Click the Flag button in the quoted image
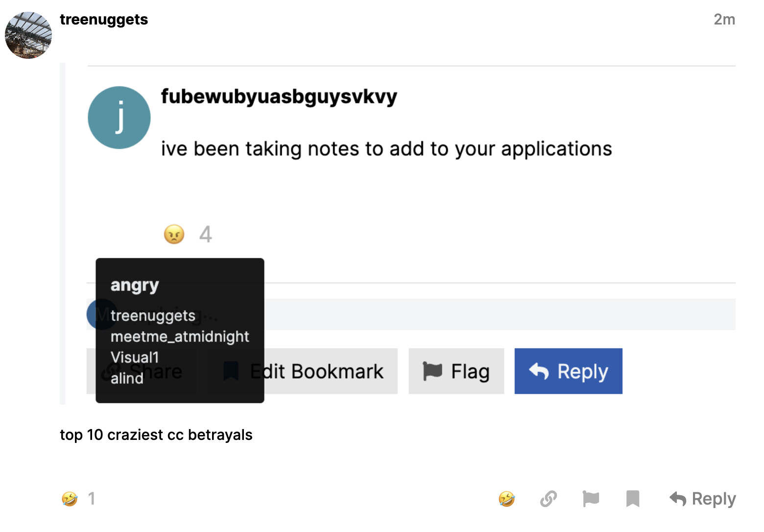 [456, 371]
